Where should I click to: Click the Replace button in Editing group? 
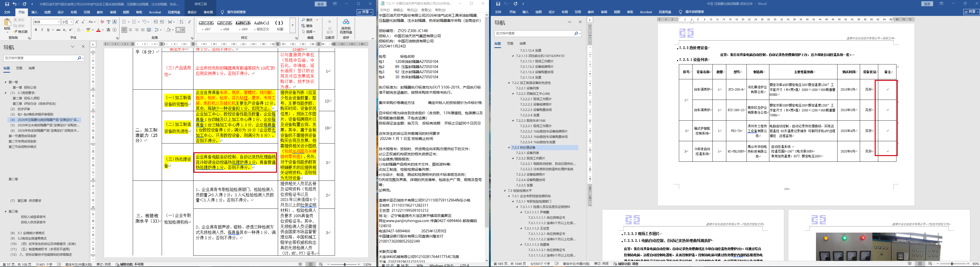(307, 26)
